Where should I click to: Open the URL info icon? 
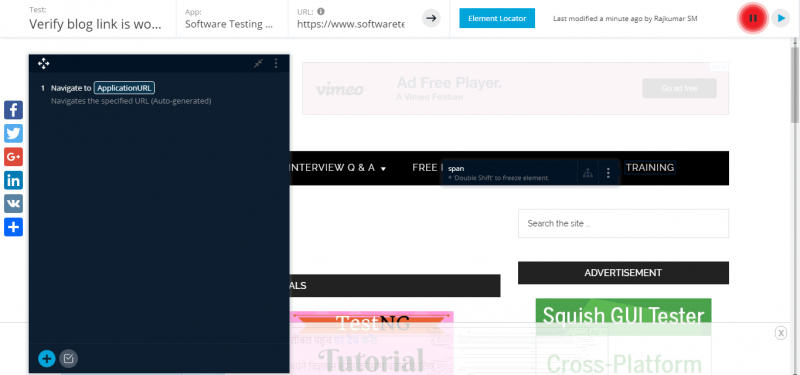[321, 11]
